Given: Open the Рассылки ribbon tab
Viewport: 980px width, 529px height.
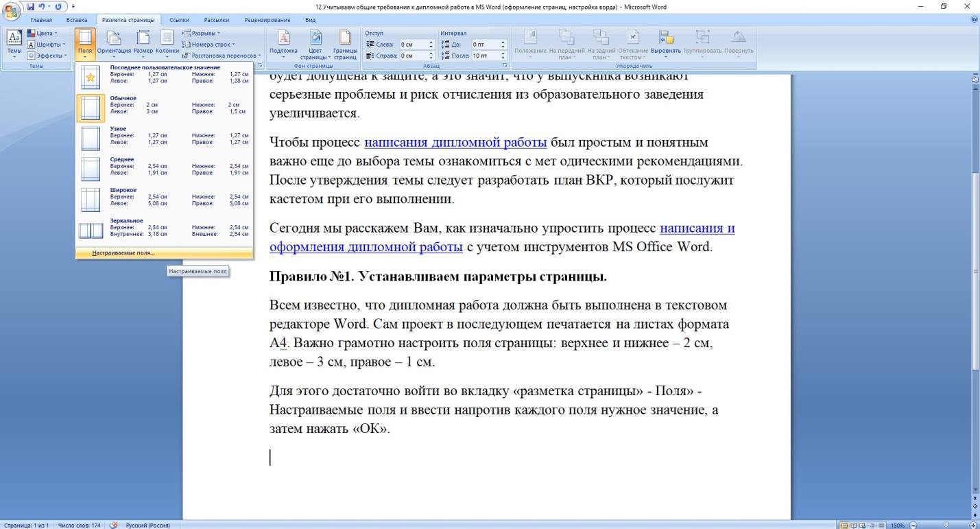Looking at the screenshot, I should pyautogui.click(x=216, y=20).
